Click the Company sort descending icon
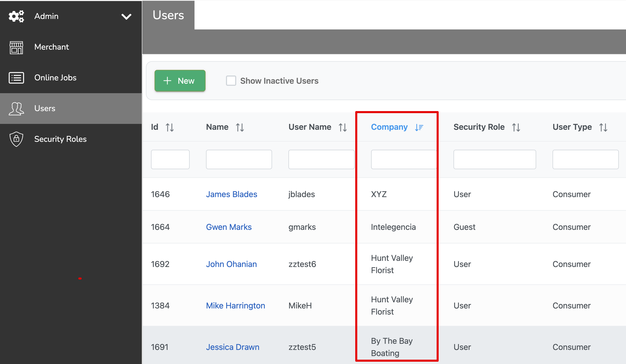Viewport: 626px width, 364px height. (419, 127)
